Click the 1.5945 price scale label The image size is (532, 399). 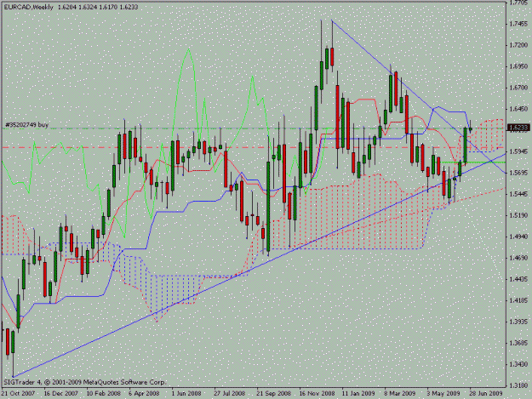tap(518, 151)
